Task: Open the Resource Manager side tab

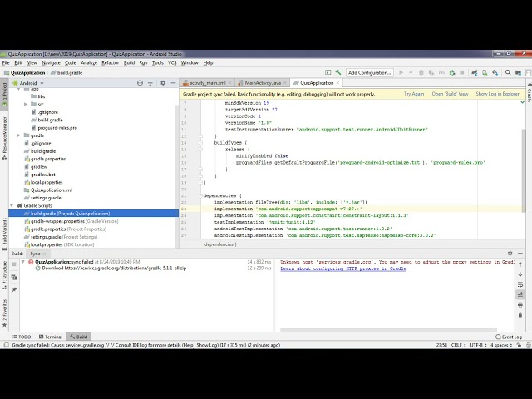Action: coord(4,138)
